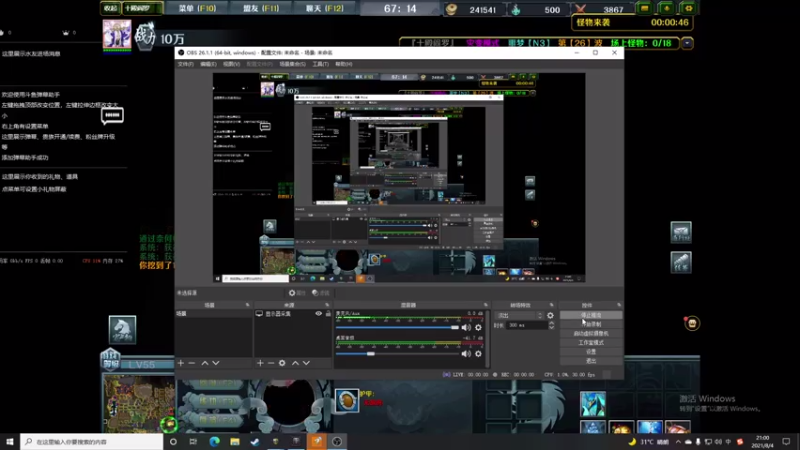Open scene transition type dropdown
800x450 pixels.
point(520,315)
